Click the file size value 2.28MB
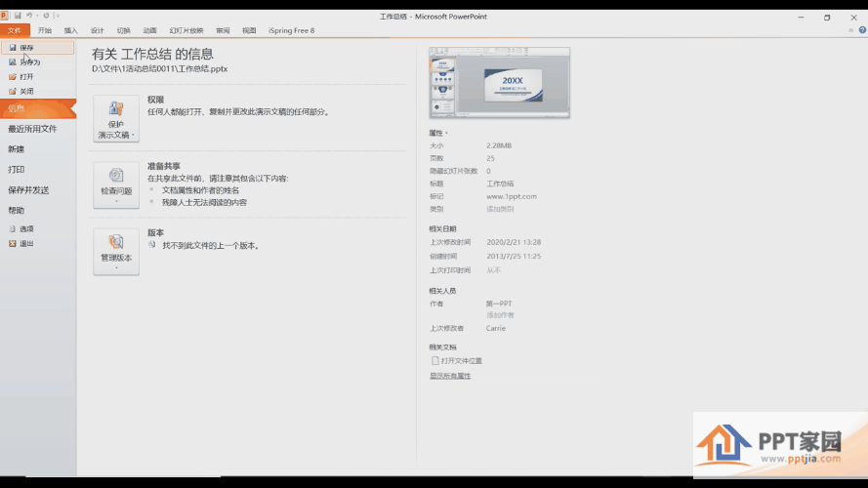The height and width of the screenshot is (488, 868). 499,145
